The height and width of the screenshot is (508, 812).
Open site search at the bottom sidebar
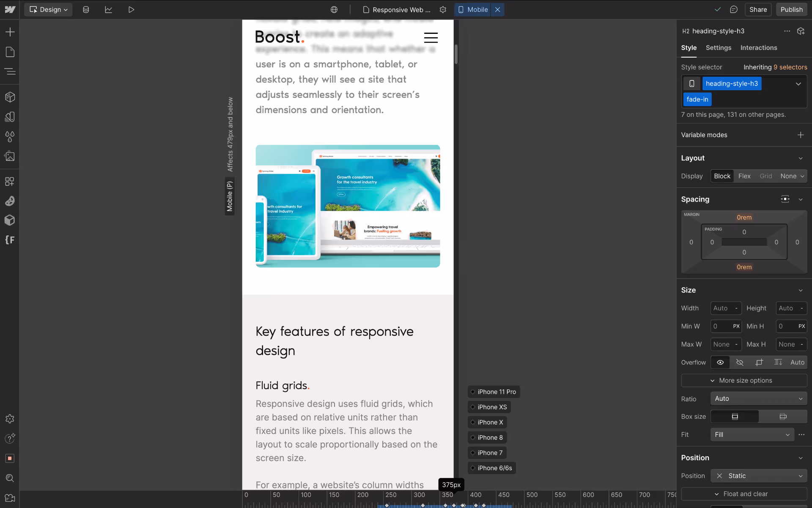pos(10,478)
